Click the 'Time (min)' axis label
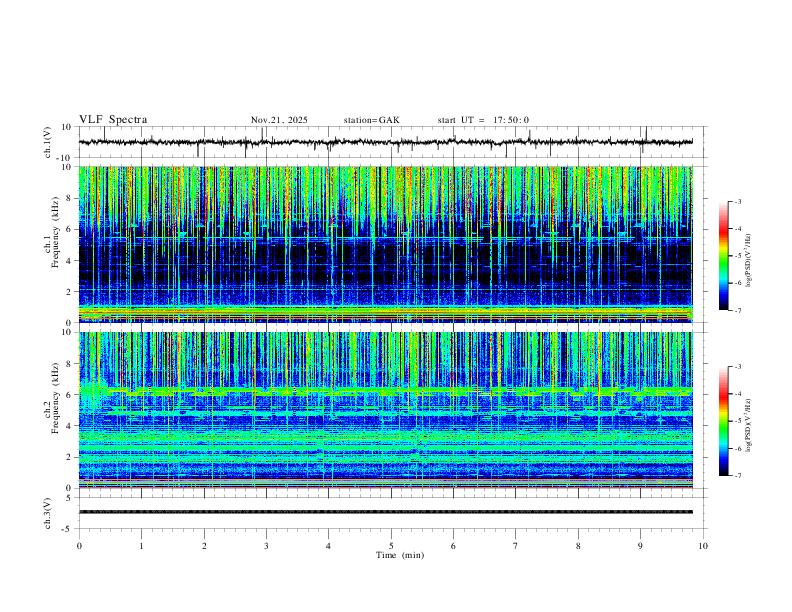 pos(400,555)
